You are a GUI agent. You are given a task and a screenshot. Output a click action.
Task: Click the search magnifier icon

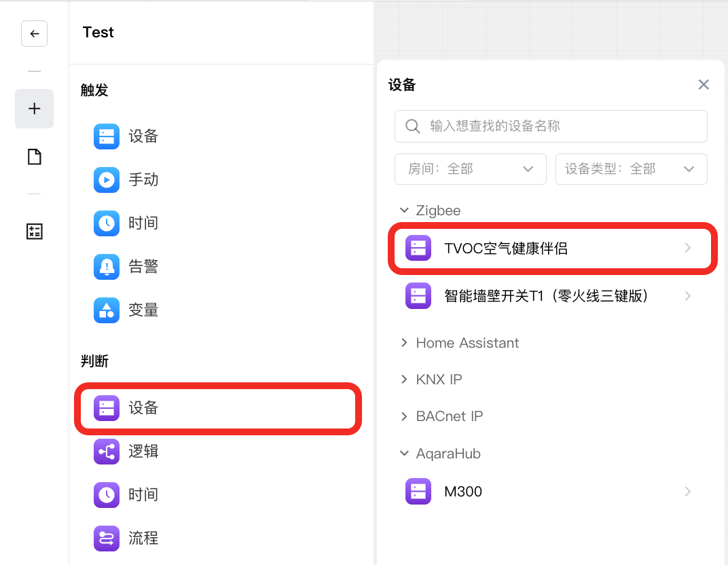pos(412,126)
